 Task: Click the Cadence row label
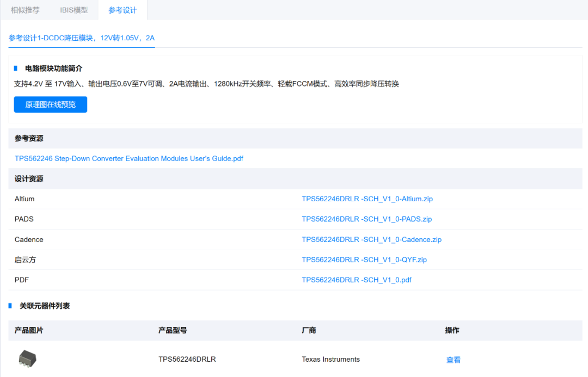pyautogui.click(x=29, y=239)
